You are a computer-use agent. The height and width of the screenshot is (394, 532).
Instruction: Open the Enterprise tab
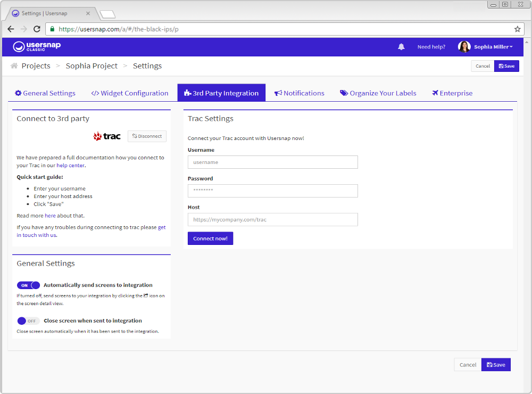[452, 93]
